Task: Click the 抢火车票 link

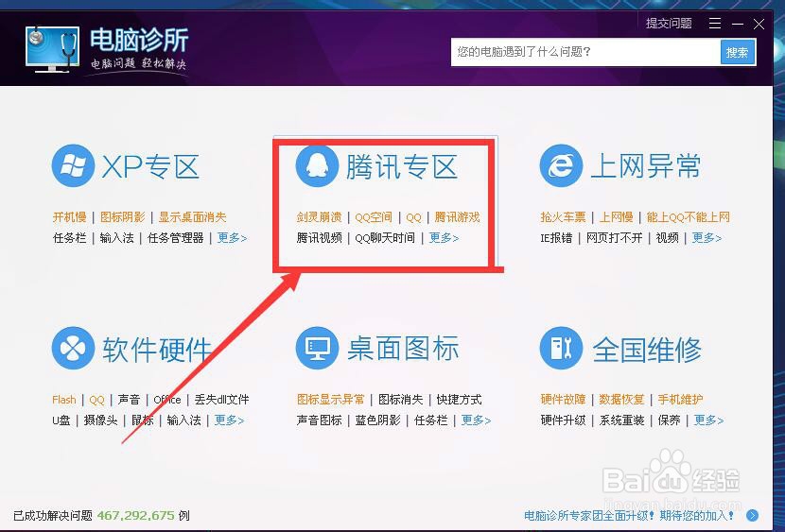Action: tap(564, 217)
